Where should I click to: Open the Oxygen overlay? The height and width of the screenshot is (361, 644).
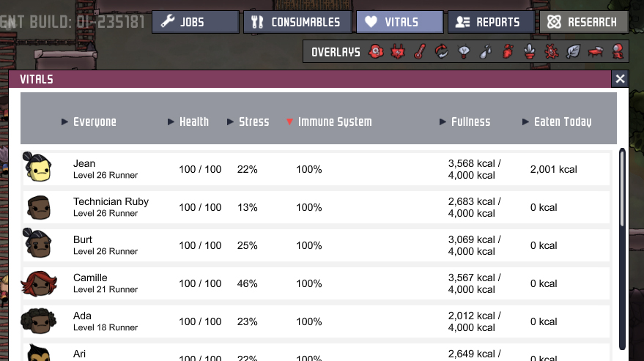coord(376,52)
